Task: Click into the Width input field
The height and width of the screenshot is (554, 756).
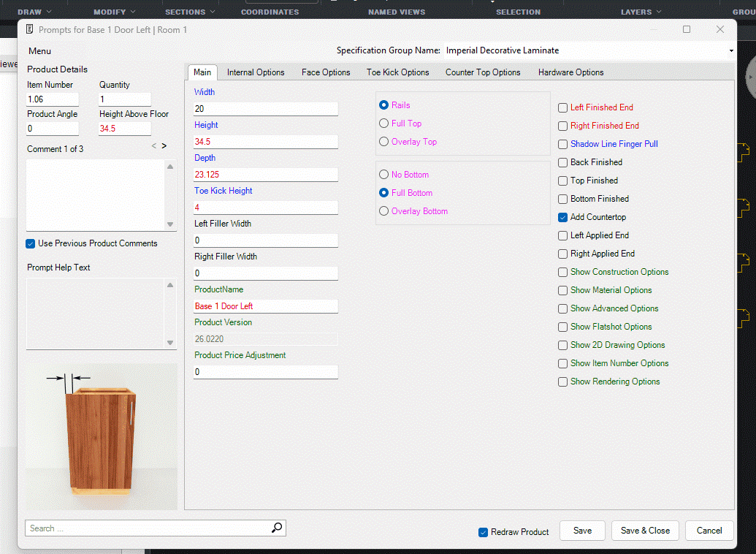Action: click(265, 109)
